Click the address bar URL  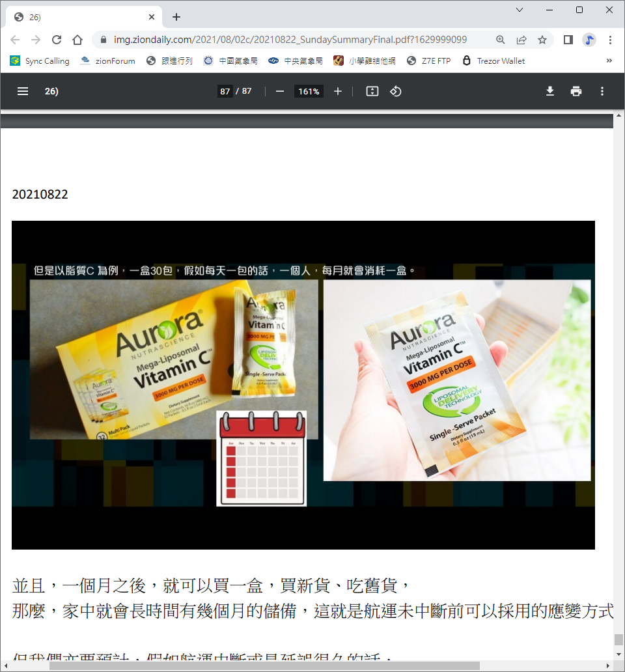pos(290,40)
